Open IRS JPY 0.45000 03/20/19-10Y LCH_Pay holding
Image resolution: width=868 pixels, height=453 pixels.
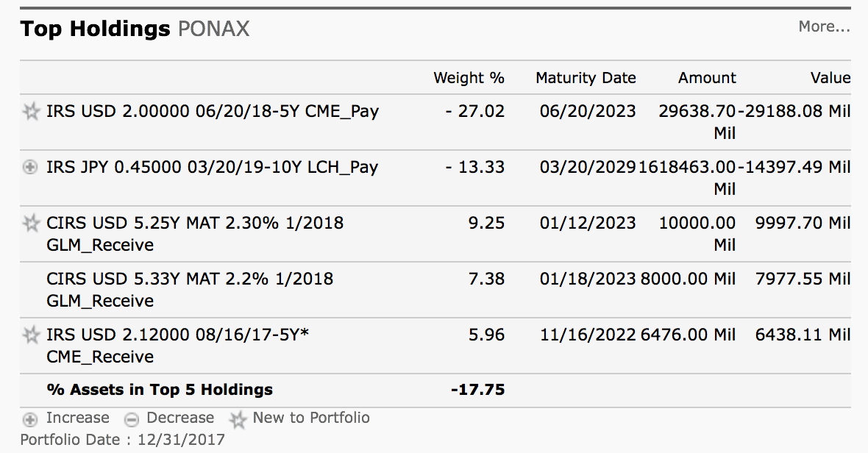[x=212, y=167]
